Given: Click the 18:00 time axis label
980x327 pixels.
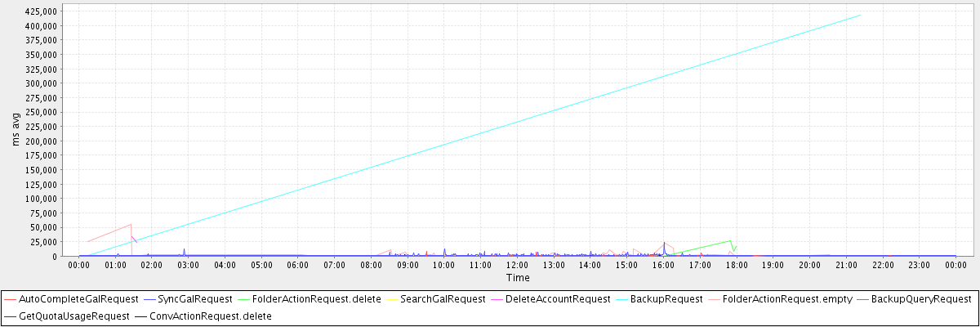Looking at the screenshot, I should (x=737, y=265).
